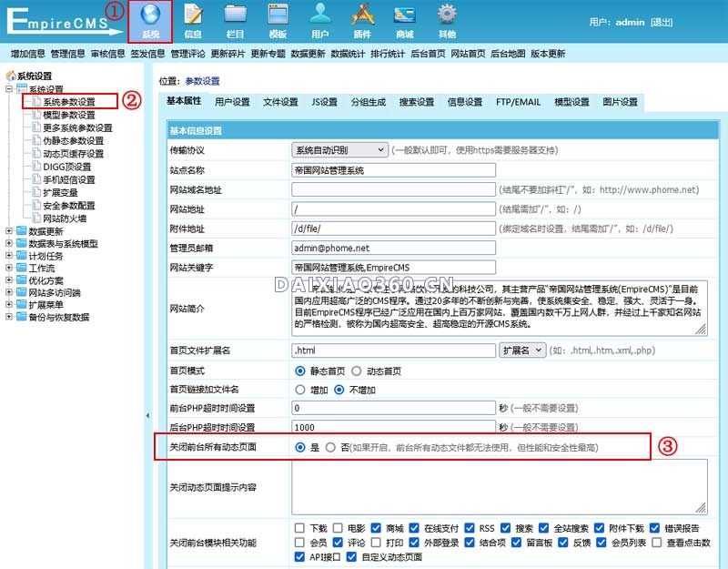
Task: Open 系统参数设置 in the sidebar tree
Action: 71,103
